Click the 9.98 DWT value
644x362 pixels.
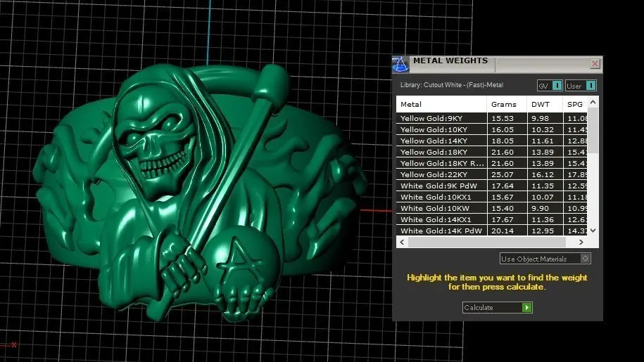(540, 119)
